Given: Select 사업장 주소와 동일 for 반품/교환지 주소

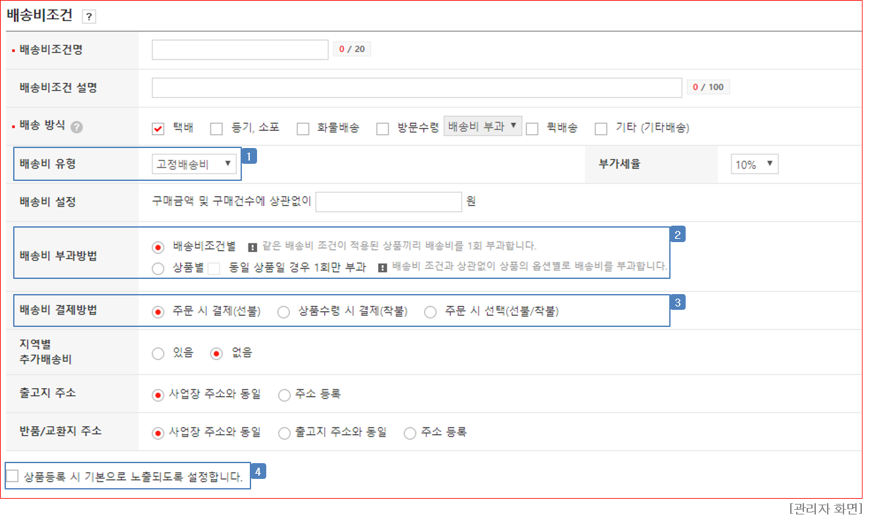Looking at the screenshot, I should [158, 433].
